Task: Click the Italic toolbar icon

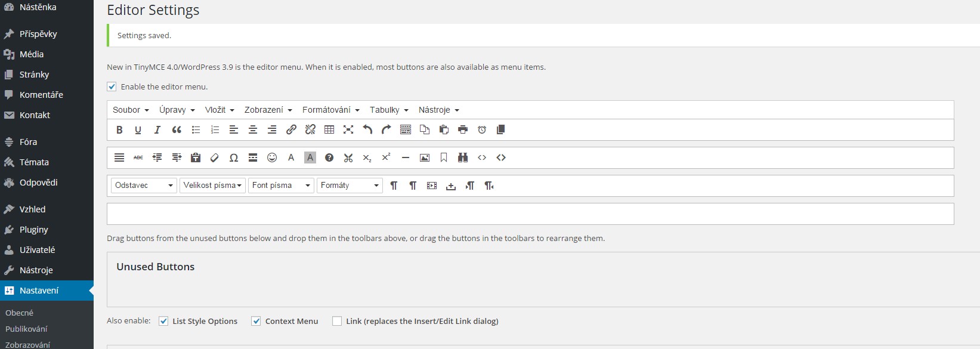Action: coord(157,129)
